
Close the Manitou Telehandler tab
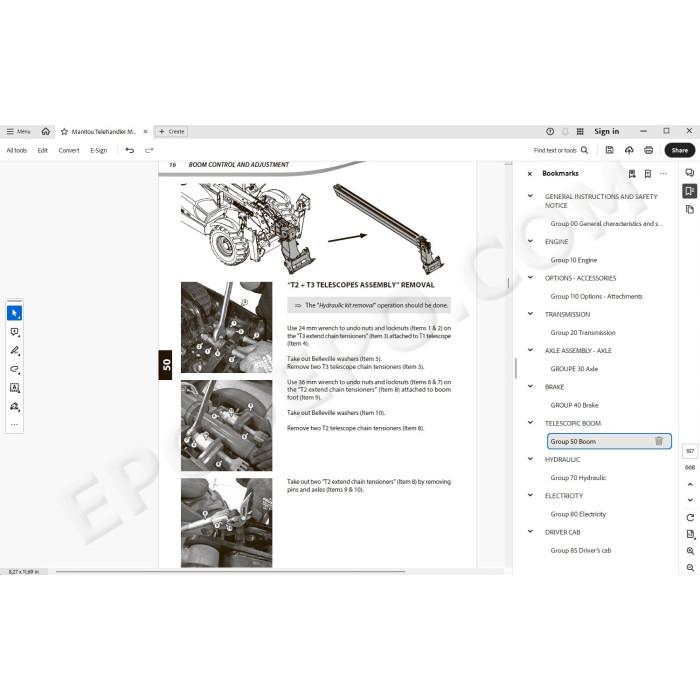146,132
